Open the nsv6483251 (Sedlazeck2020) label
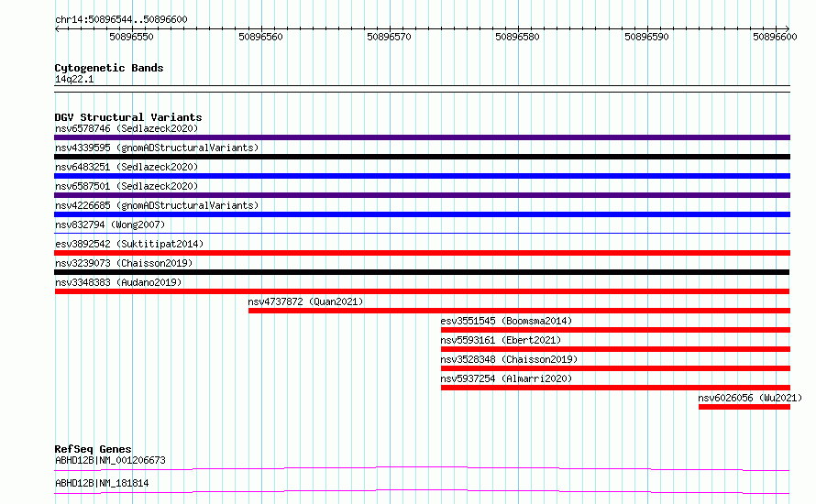The width and height of the screenshot is (816, 504). coord(127,167)
